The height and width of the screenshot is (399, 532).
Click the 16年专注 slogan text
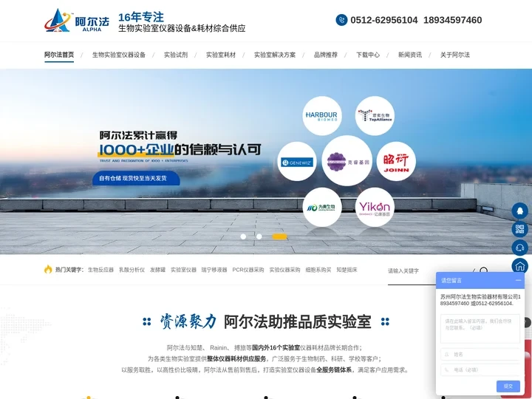(141, 17)
